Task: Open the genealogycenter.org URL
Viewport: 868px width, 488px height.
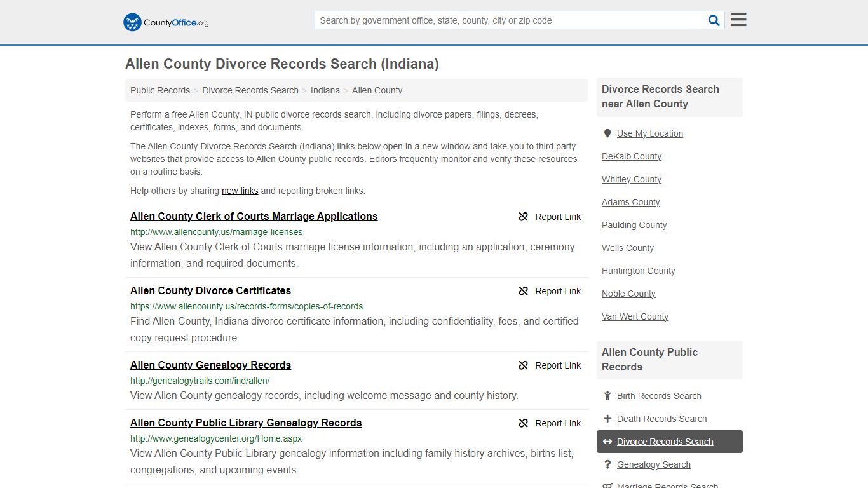Action: [216, 438]
